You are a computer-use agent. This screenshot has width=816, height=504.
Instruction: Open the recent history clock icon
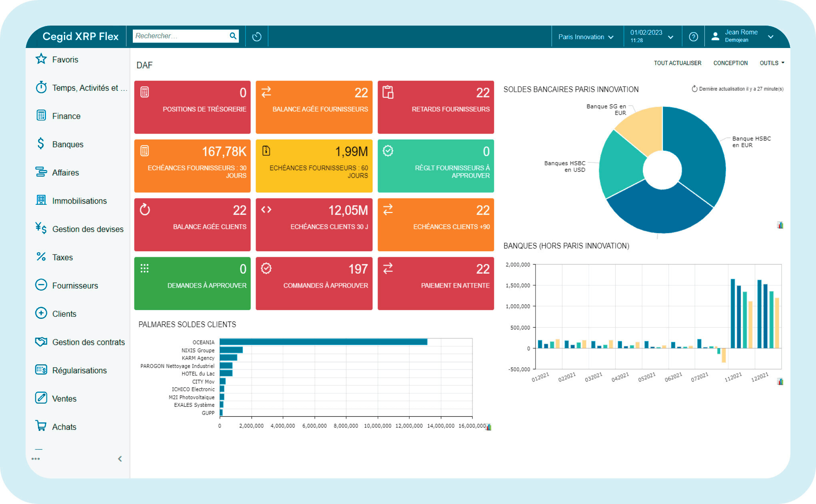click(257, 37)
